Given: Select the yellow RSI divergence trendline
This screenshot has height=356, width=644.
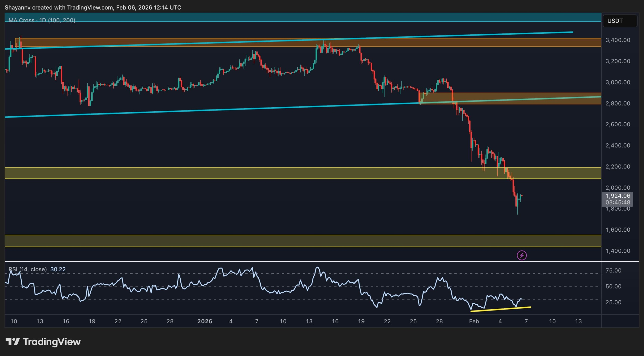Looking at the screenshot, I should (x=501, y=309).
